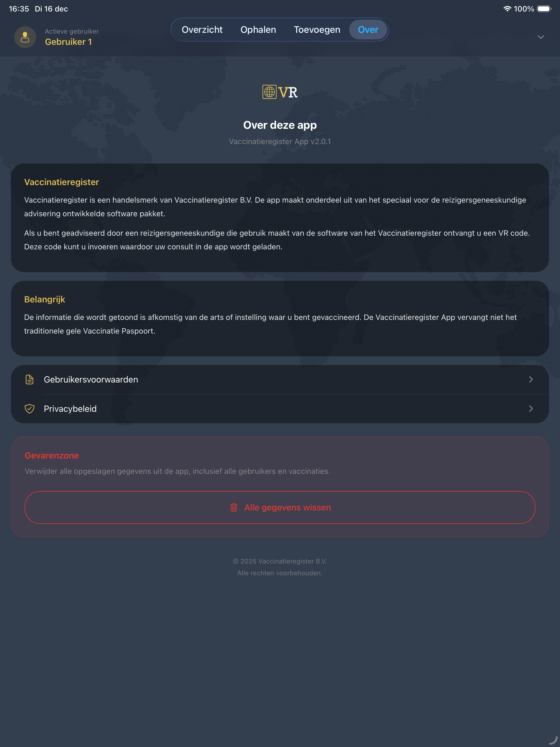This screenshot has width=560, height=747.
Task: Tap the active user avatar icon
Action: [25, 37]
